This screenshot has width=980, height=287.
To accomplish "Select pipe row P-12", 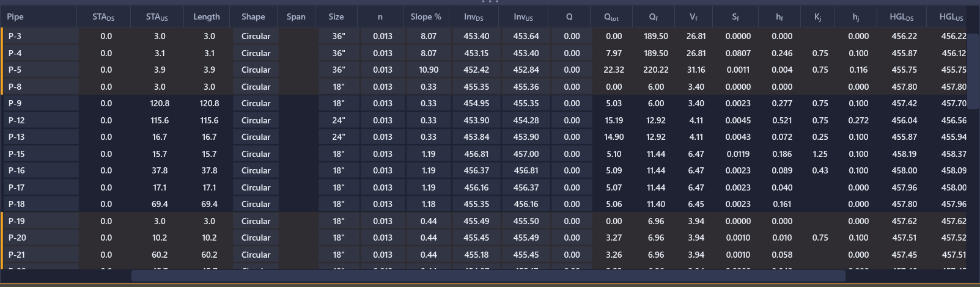I will pyautogui.click(x=40, y=120).
